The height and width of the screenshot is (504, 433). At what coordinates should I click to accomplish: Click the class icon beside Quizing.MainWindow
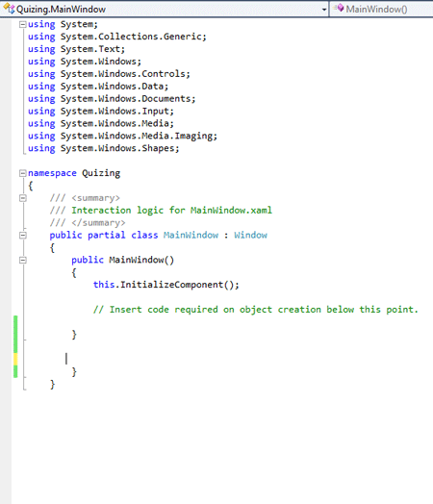point(9,9)
